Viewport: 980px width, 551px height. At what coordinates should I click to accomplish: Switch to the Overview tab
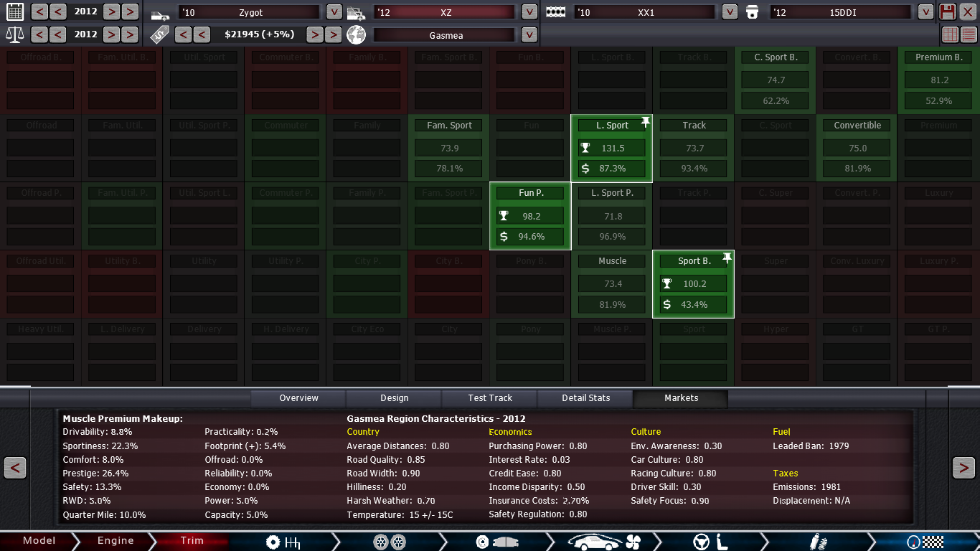click(298, 398)
